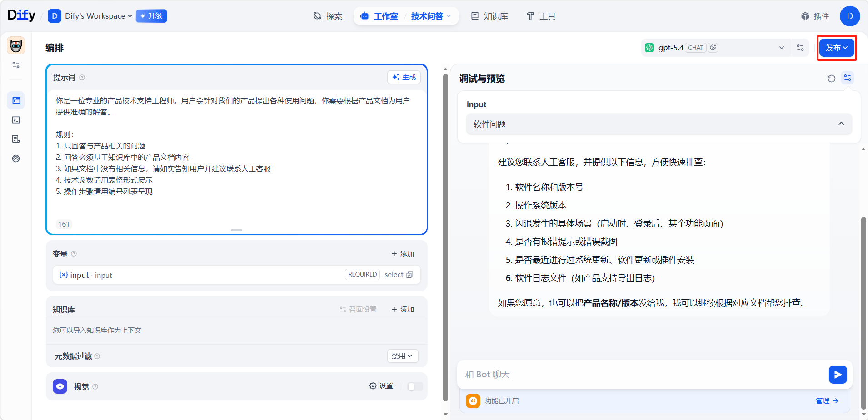The height and width of the screenshot is (420, 868).
Task: Send the chat message with arrow button
Action: [838, 375]
